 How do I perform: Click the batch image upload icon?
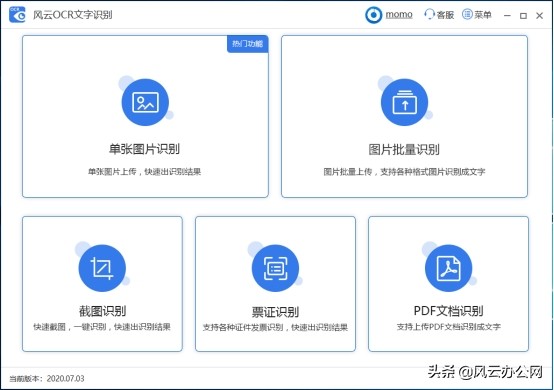[x=404, y=102]
